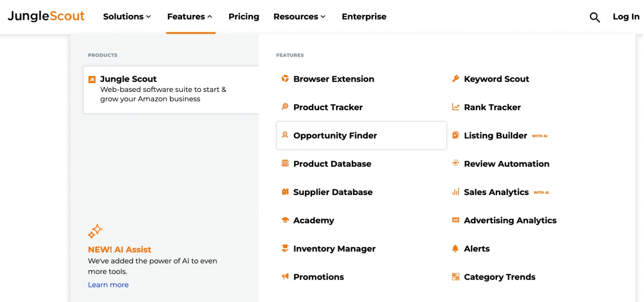Viewport: 644px width, 302px height.
Task: Click the Academy graduation cap icon
Action: coord(285,220)
